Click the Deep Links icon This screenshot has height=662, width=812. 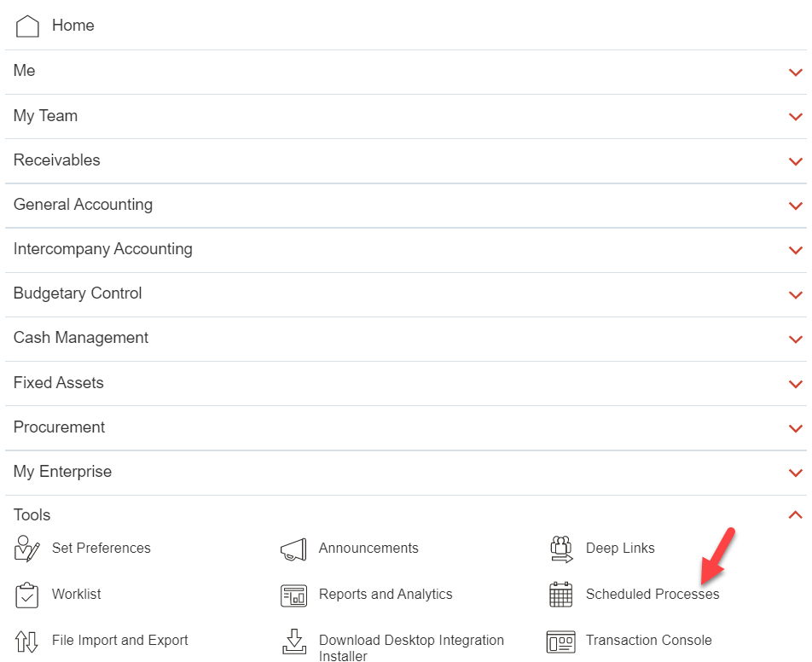(560, 549)
